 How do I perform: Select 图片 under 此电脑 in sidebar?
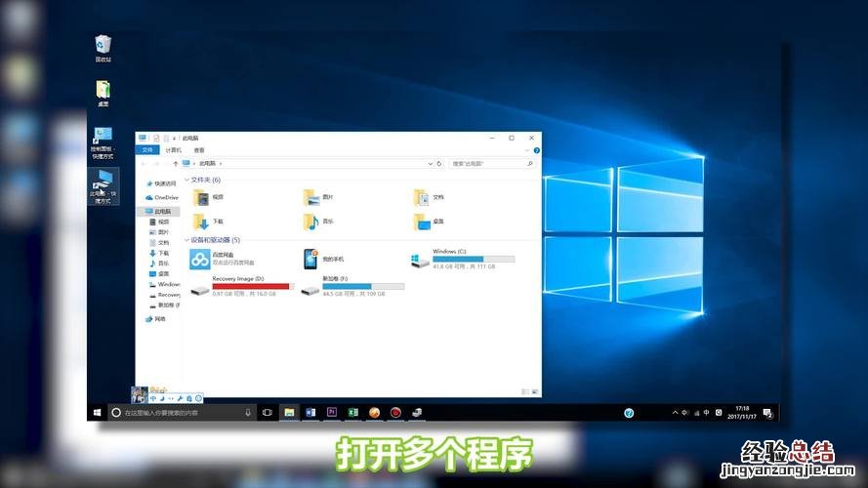pyautogui.click(x=159, y=232)
